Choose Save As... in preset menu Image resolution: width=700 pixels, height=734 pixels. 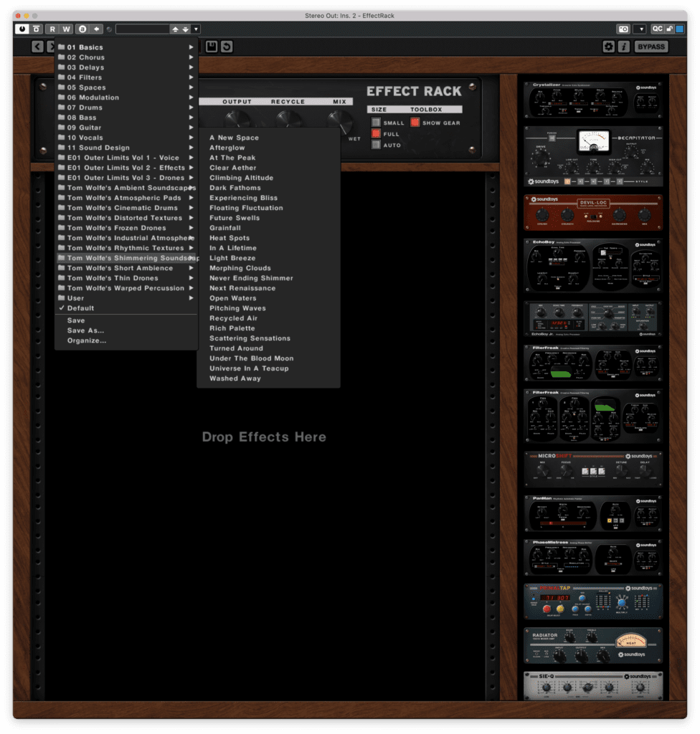[126, 330]
